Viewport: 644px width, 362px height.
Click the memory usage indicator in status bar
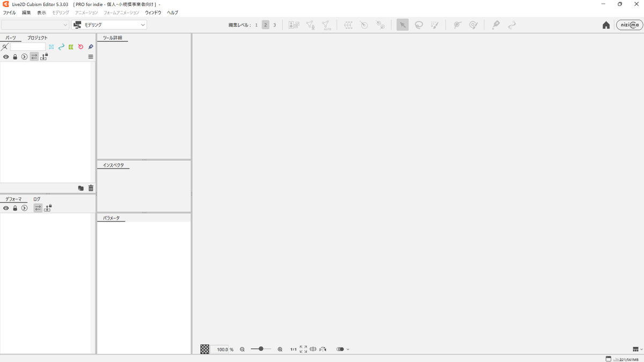[x=626, y=359]
